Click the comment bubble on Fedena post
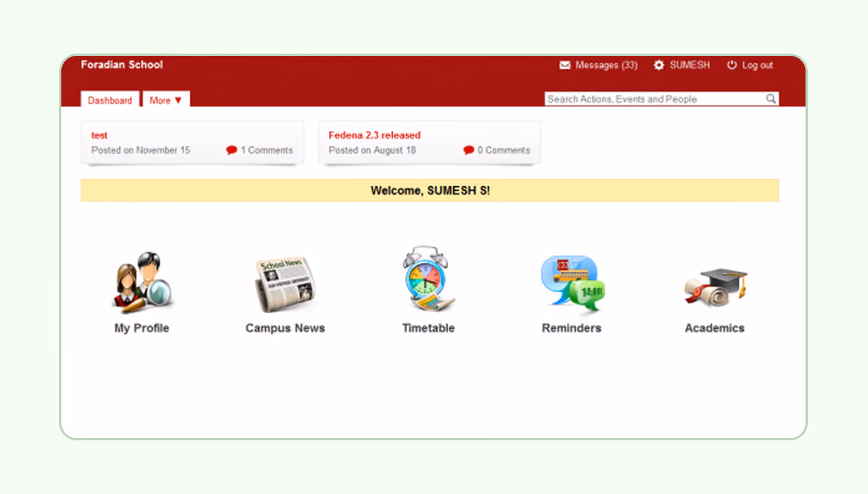868x494 pixels. [469, 150]
